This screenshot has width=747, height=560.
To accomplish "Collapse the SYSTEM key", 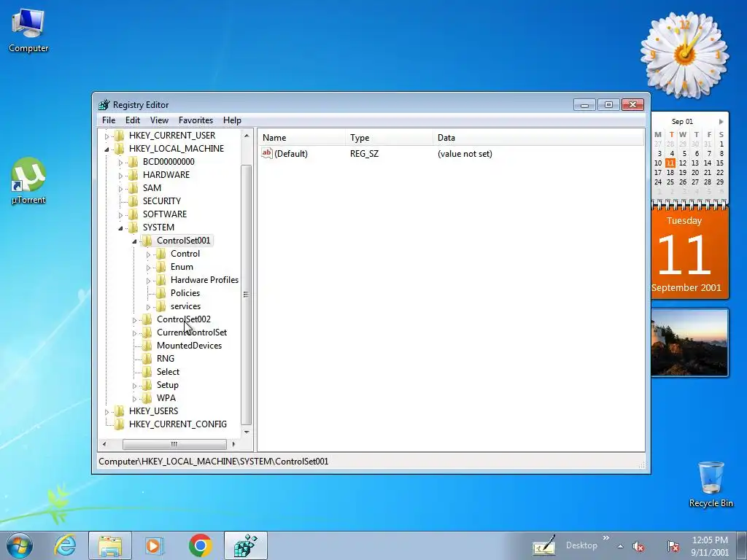I will point(120,228).
